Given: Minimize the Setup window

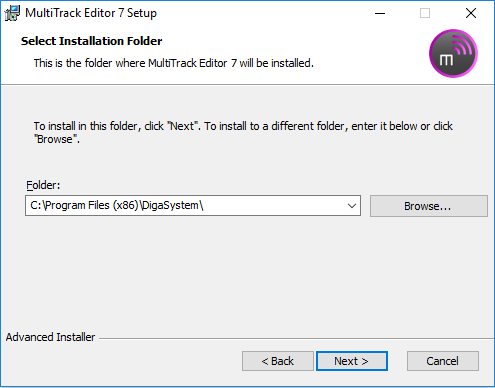Looking at the screenshot, I should coord(380,13).
